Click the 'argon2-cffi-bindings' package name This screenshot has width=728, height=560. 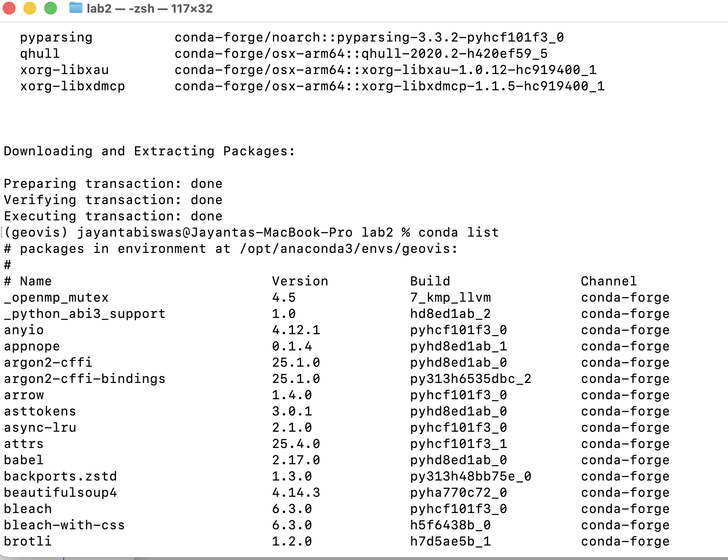84,379
